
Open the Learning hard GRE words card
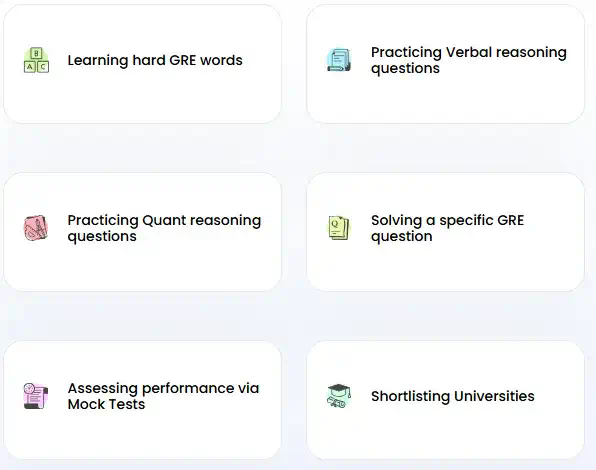(x=142, y=64)
